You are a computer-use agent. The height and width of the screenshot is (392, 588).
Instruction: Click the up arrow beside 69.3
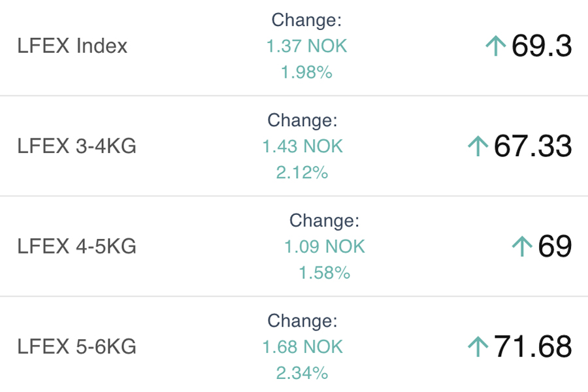coord(496,46)
